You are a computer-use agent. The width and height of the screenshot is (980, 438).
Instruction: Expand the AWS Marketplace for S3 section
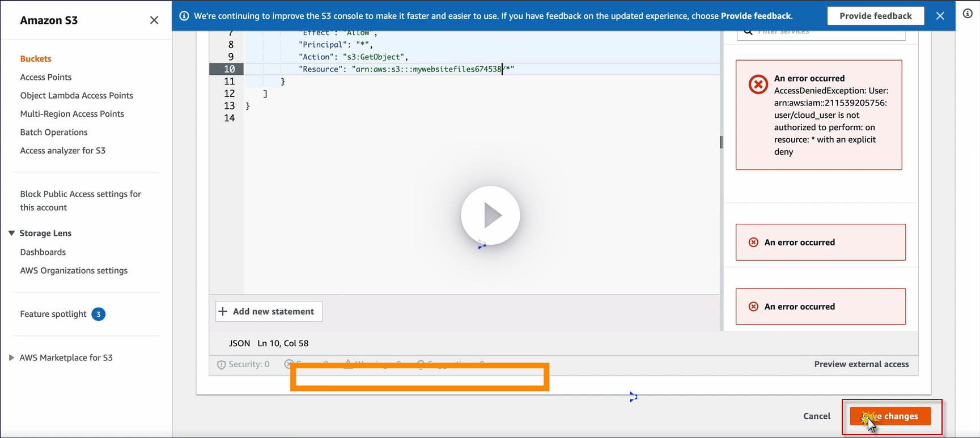pos(11,358)
